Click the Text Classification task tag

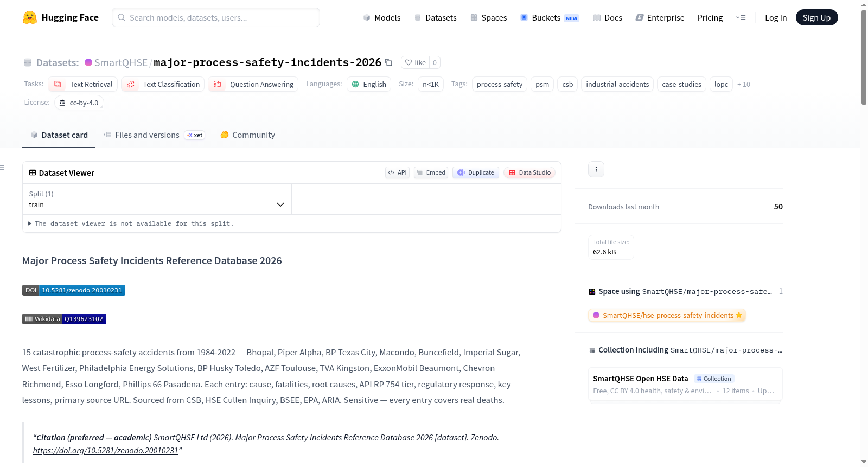(163, 84)
